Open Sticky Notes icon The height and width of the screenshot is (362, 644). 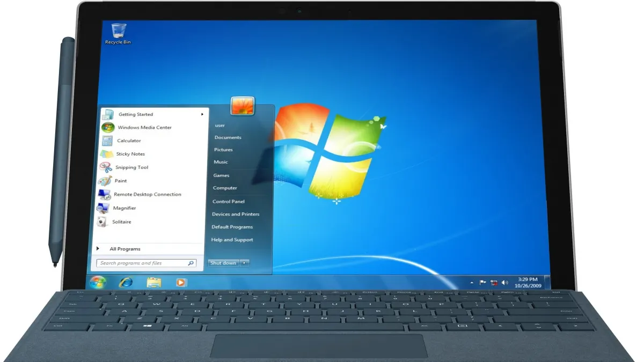(107, 154)
